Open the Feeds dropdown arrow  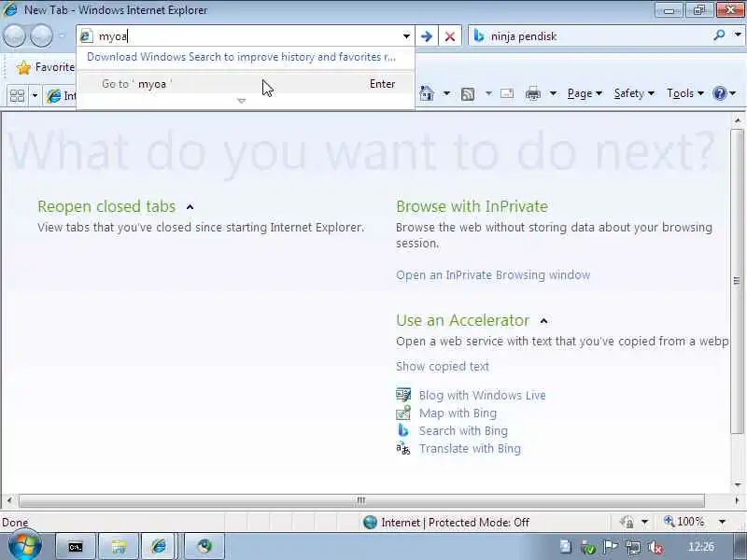tap(488, 93)
